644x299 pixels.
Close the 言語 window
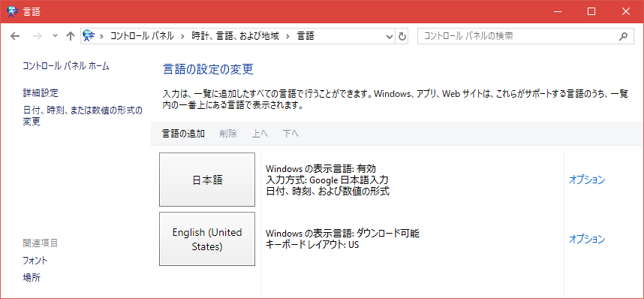coord(625,11)
